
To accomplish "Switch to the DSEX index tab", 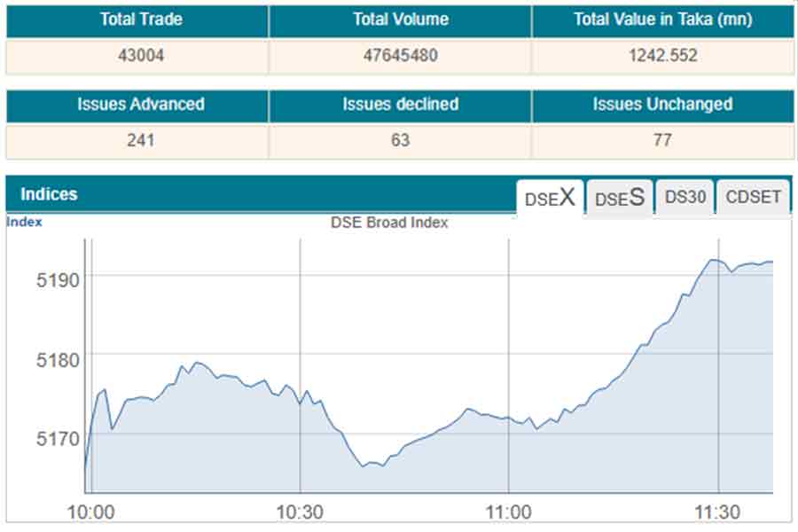I will (x=550, y=198).
